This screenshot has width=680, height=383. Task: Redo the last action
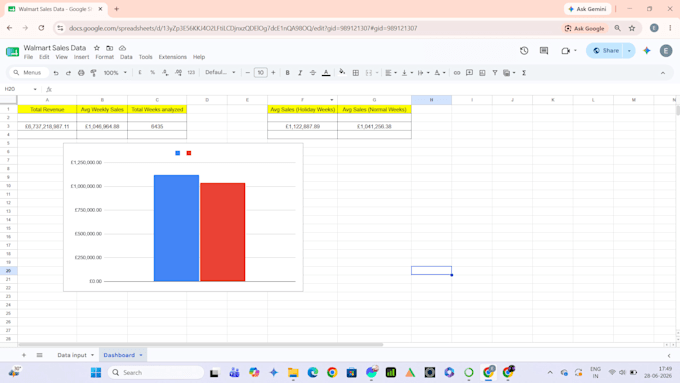(68, 73)
